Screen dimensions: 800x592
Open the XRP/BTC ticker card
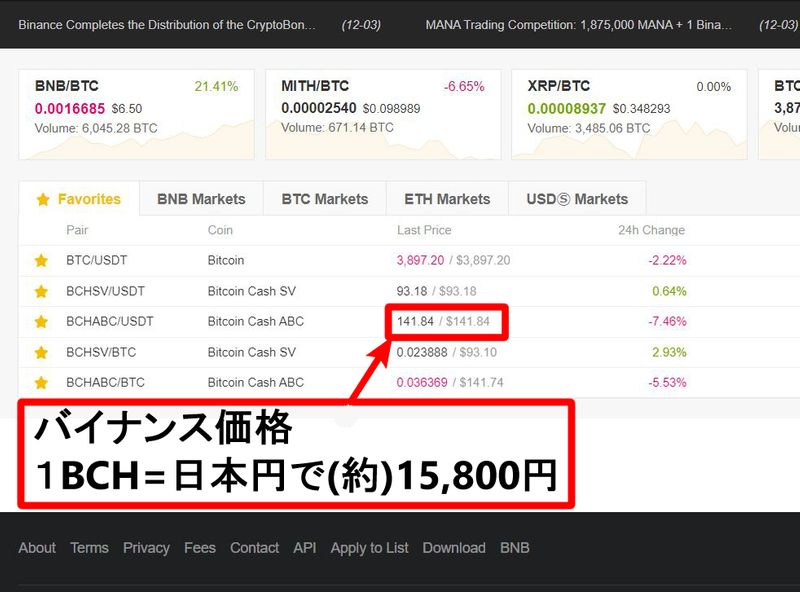(629, 114)
